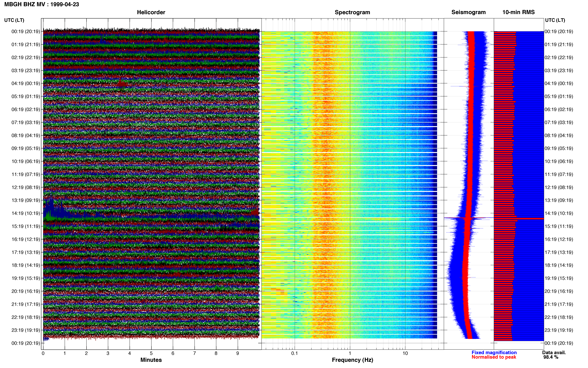This screenshot has width=588, height=368.
Task: Click spectrogram frequency tick '1'
Action: click(350, 353)
